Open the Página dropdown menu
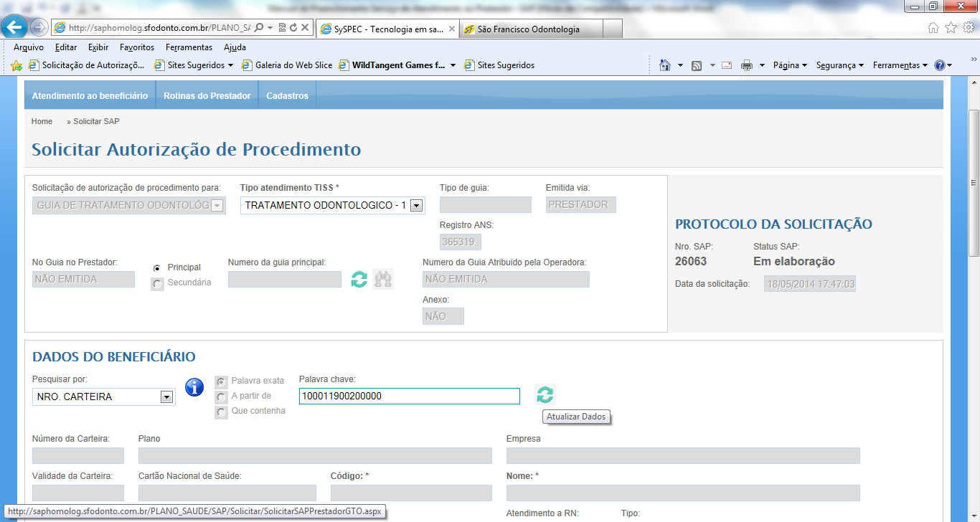Image resolution: width=980 pixels, height=522 pixels. coord(790,65)
